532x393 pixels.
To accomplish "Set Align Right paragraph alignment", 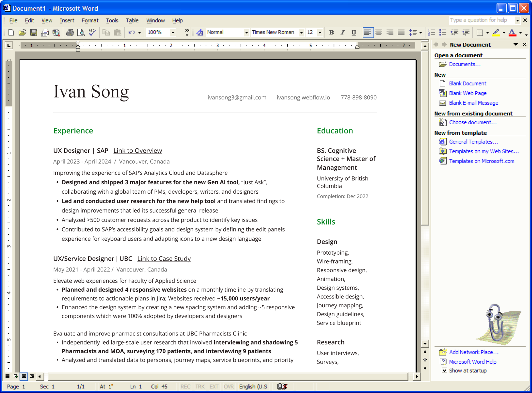I will [390, 32].
